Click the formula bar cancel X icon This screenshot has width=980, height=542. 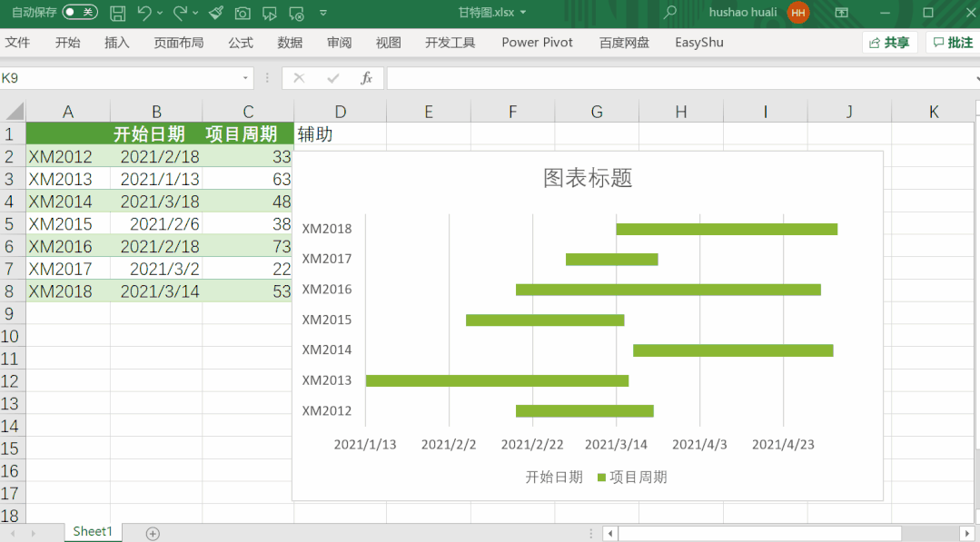click(299, 78)
